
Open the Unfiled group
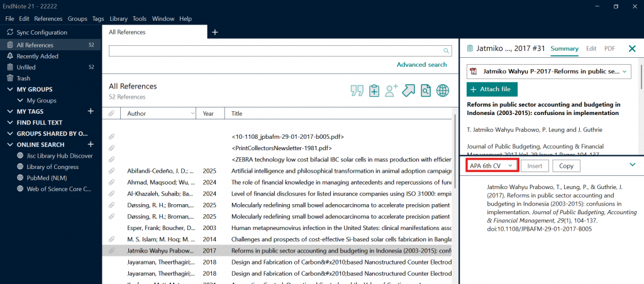pos(50,67)
